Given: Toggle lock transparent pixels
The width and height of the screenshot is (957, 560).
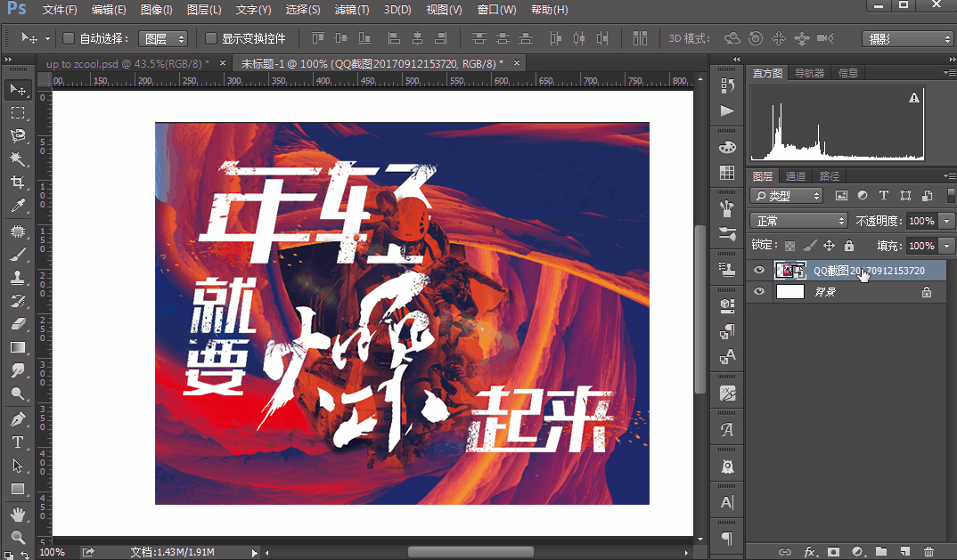Looking at the screenshot, I should pos(789,246).
